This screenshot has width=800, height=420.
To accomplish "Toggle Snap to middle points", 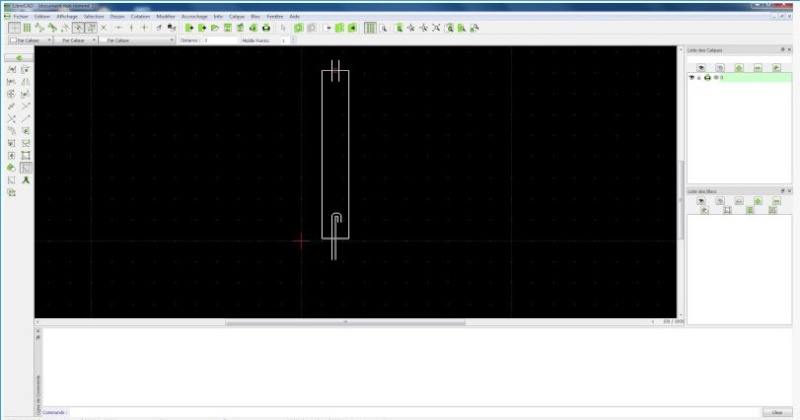I will [x=78, y=28].
